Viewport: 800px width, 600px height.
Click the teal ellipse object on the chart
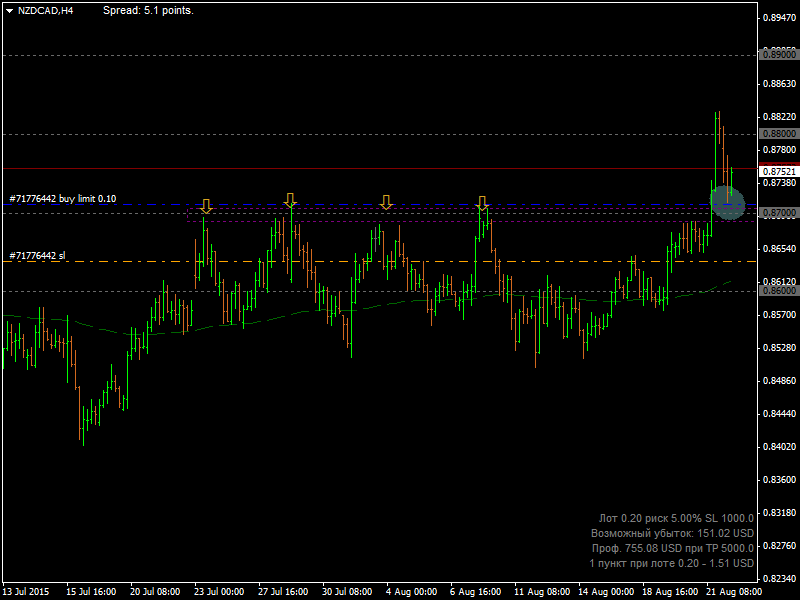[728, 203]
